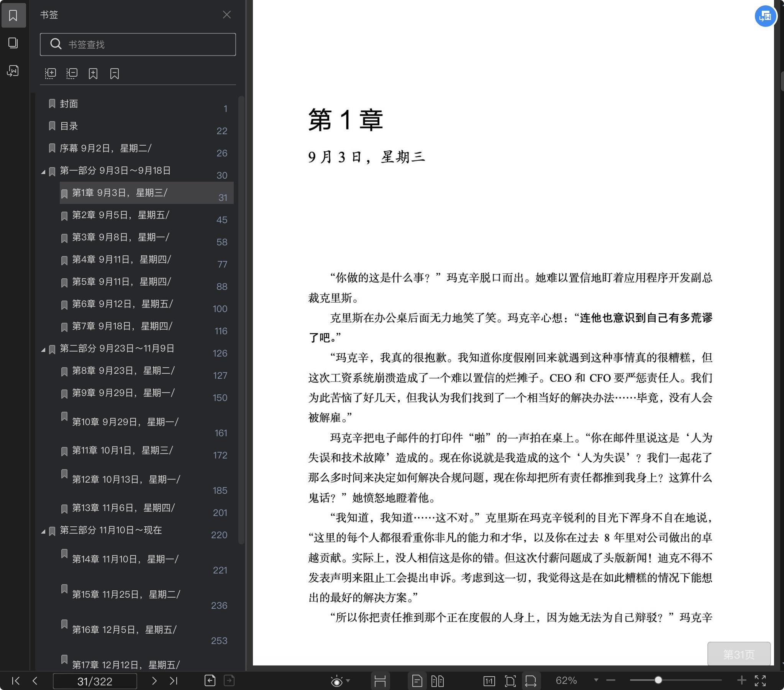Viewport: 784px width, 690px height.
Task: Click the blue floating translate tool button
Action: click(x=765, y=16)
